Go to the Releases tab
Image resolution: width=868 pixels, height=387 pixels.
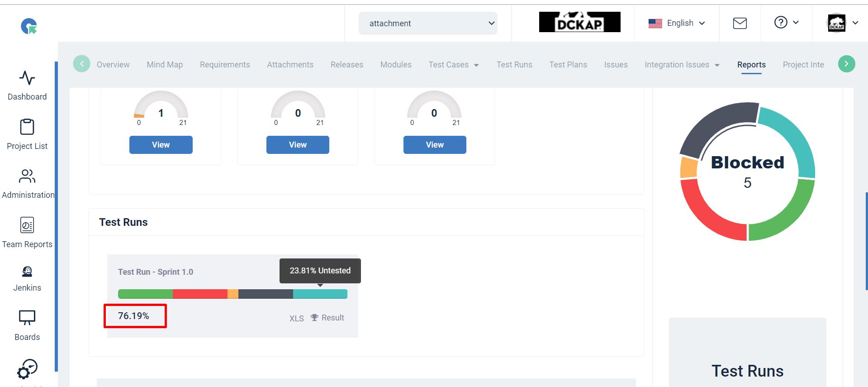pyautogui.click(x=347, y=65)
